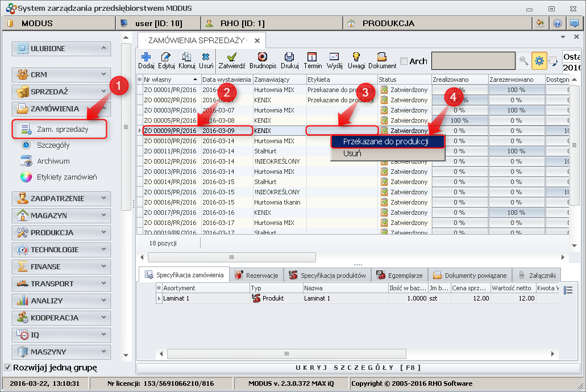Screen dimensions: 586x392
Task: Expand the PRODUKCJA sidebar group
Action: [x=61, y=233]
